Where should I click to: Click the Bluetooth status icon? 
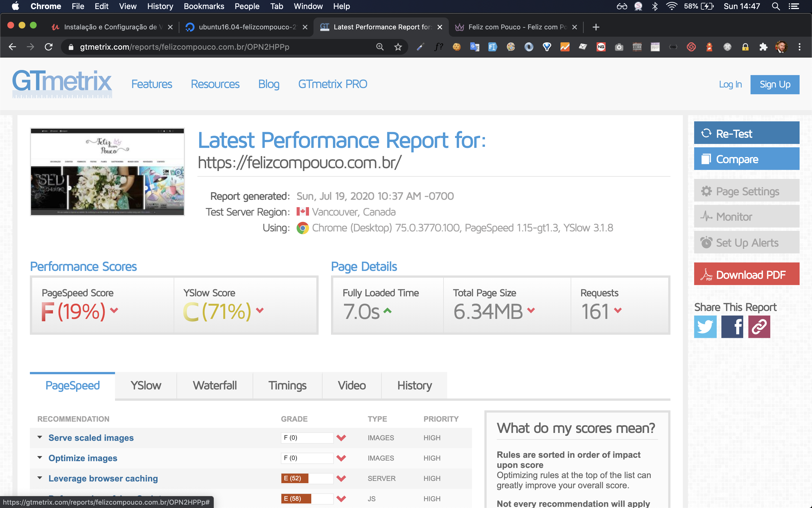pos(655,6)
